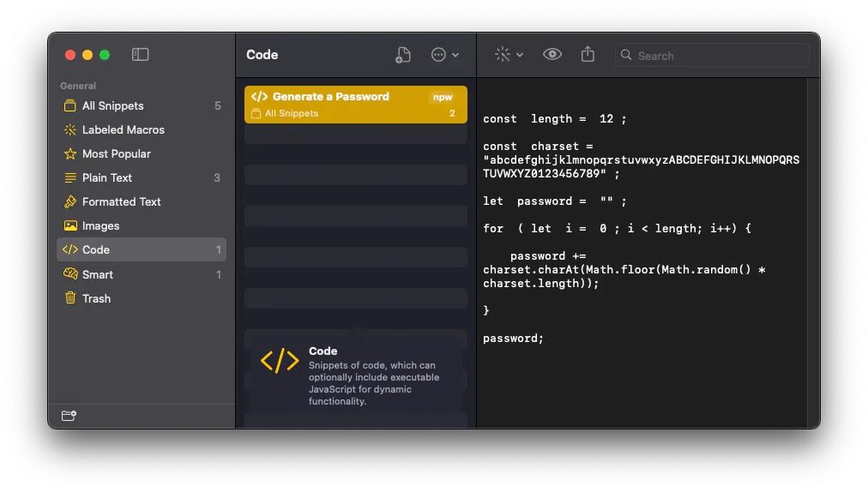Click the Plain Text count 3
868x492 pixels.
(x=217, y=177)
